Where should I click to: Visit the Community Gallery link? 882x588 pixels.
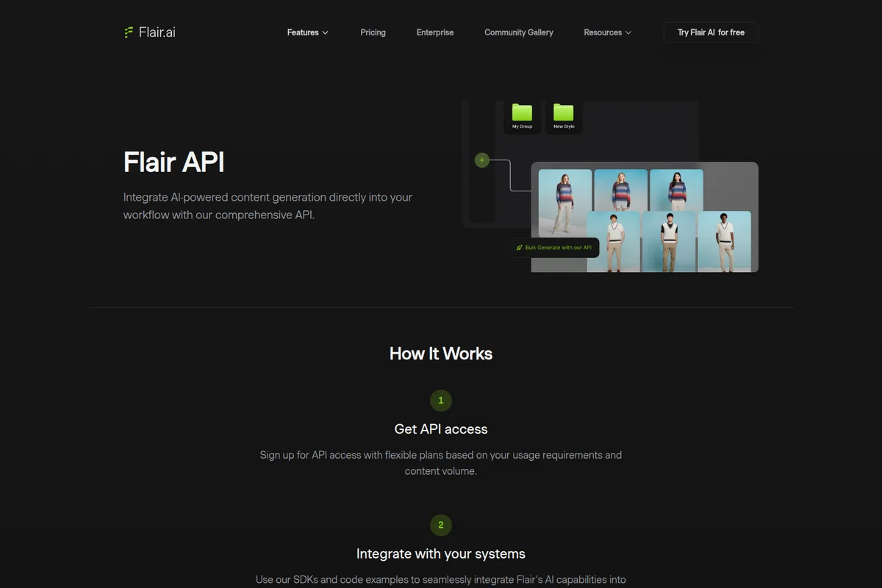519,32
